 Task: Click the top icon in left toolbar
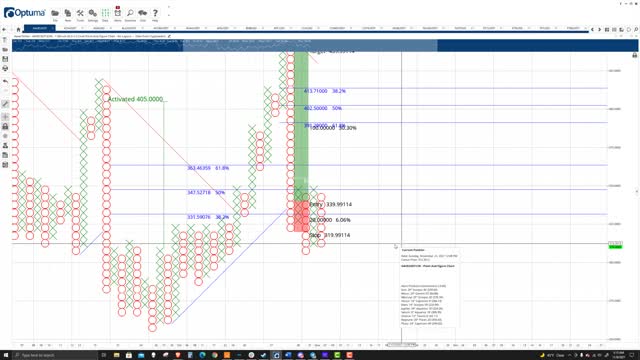tap(5, 40)
